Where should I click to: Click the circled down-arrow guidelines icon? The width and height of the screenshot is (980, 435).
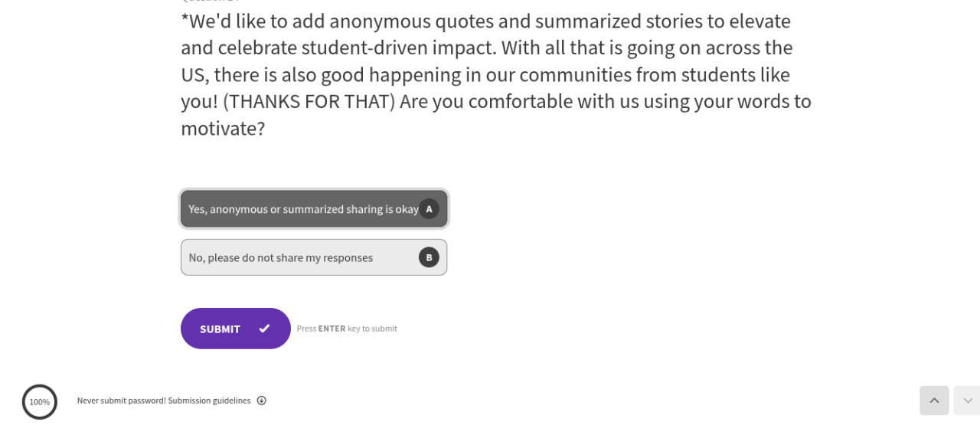262,401
